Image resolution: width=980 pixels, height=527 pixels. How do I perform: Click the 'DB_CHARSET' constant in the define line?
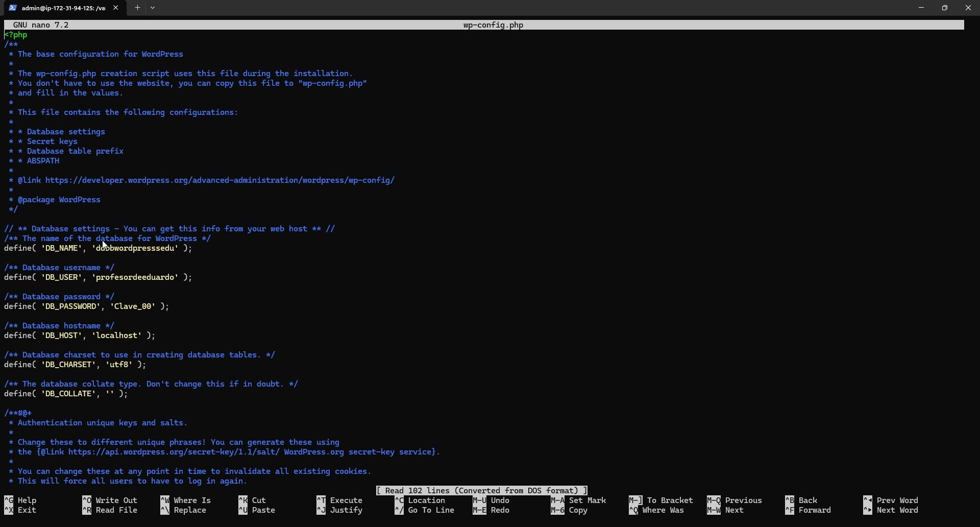click(x=69, y=365)
